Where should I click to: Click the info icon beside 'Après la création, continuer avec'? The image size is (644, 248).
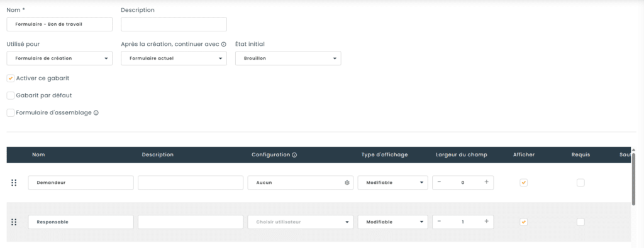223,45
